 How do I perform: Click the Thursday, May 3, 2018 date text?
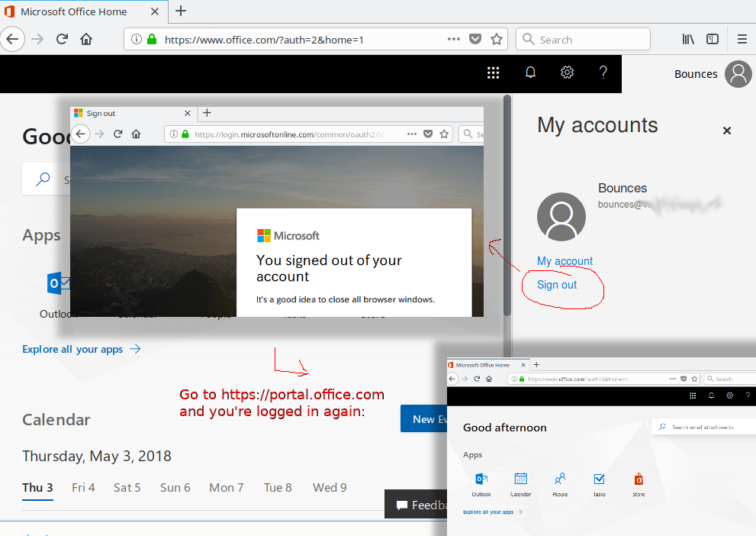97,456
